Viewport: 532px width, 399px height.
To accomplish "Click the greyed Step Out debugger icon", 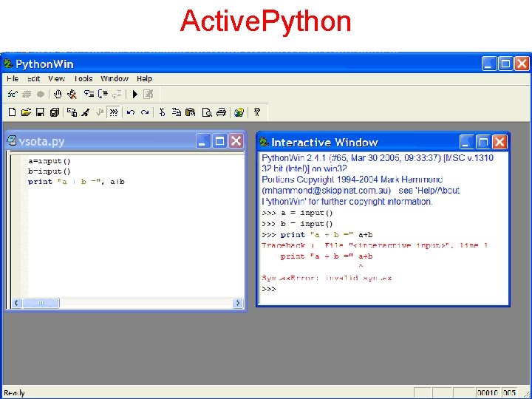I will point(117,94).
